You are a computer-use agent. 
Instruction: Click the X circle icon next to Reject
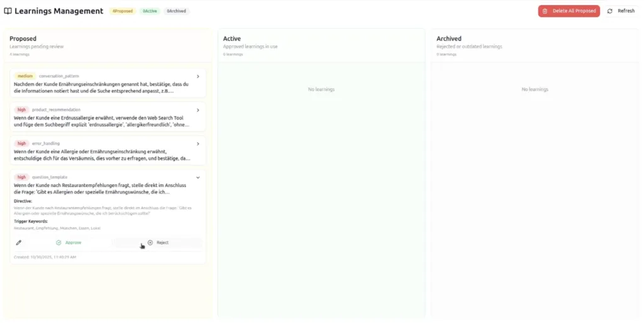[x=150, y=242]
